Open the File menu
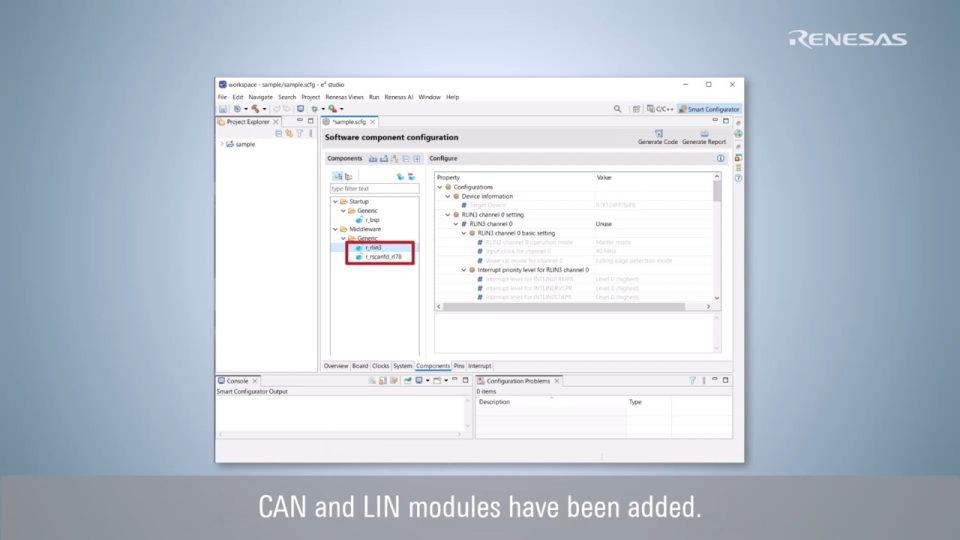960x540 pixels. click(x=222, y=97)
